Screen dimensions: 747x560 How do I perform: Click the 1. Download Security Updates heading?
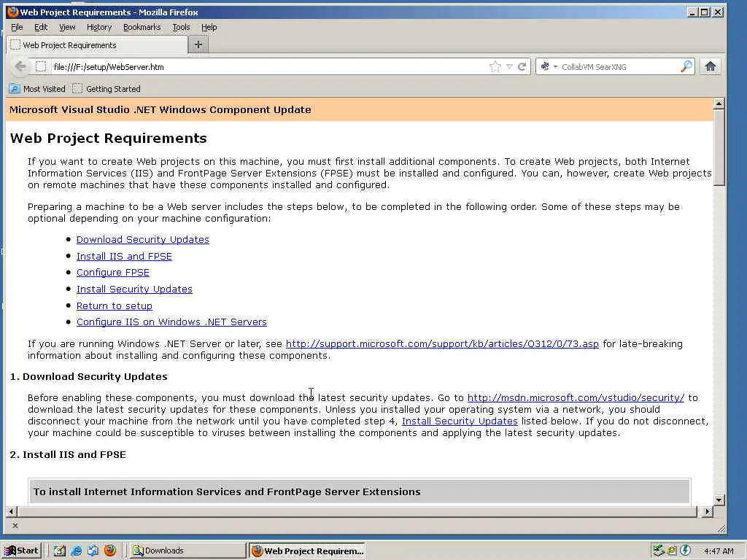(88, 377)
